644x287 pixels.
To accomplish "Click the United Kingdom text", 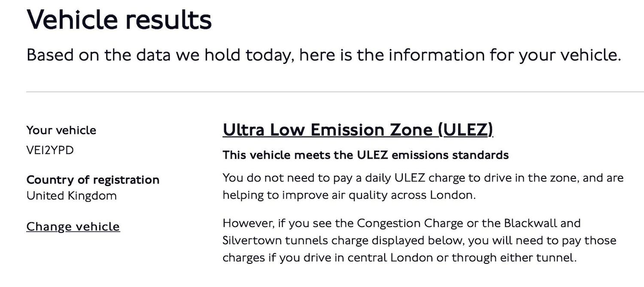I will 71,196.
